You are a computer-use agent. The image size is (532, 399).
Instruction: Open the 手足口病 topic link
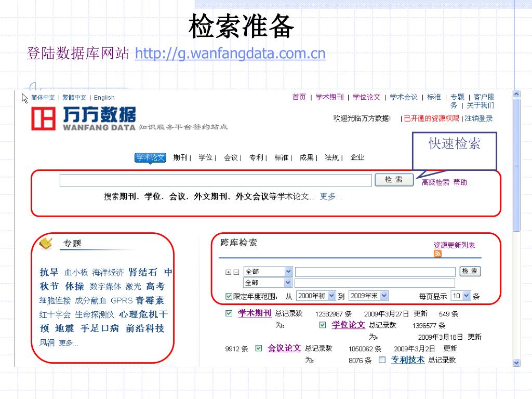click(x=100, y=328)
